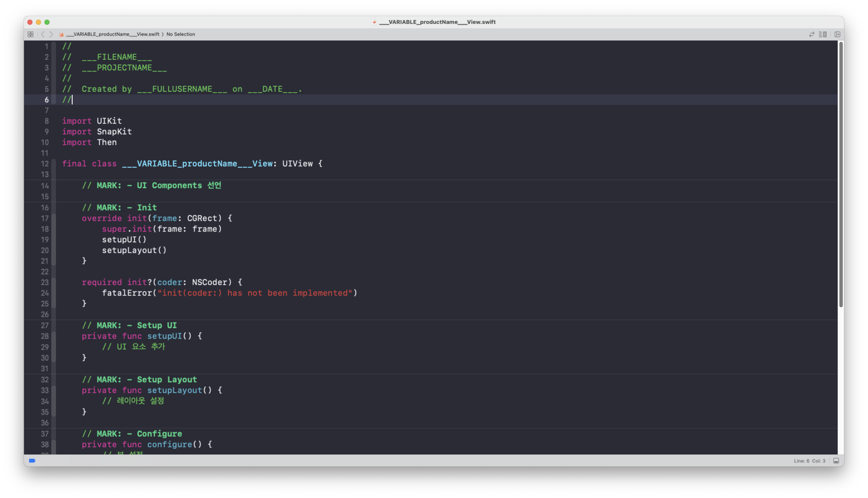Go back to the previous file

tap(43, 34)
